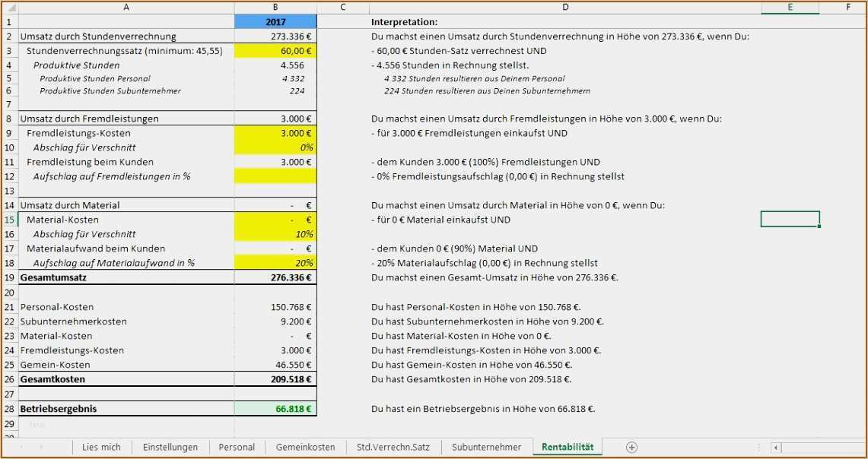
Task: Open the Gemeinkosten sheet tab
Action: click(306, 447)
